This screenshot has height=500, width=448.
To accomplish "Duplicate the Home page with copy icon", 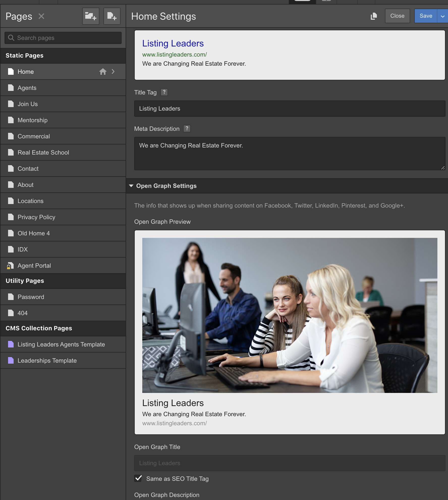I will click(374, 16).
